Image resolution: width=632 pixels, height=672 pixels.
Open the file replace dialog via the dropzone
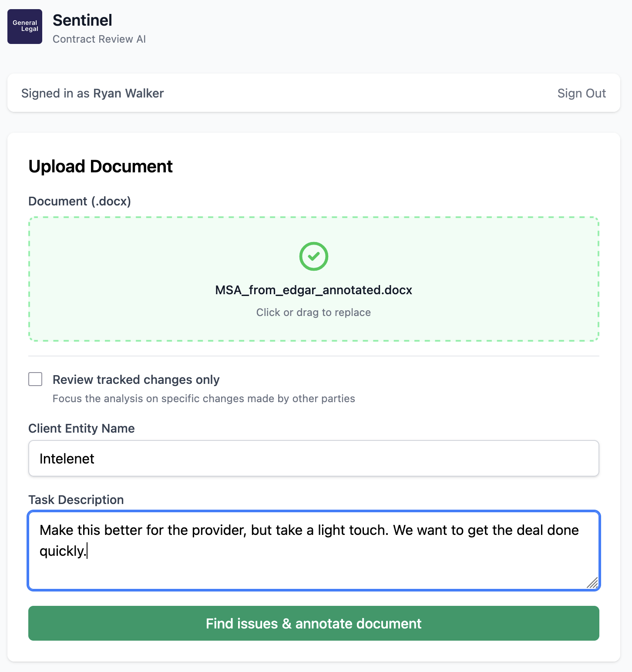313,279
